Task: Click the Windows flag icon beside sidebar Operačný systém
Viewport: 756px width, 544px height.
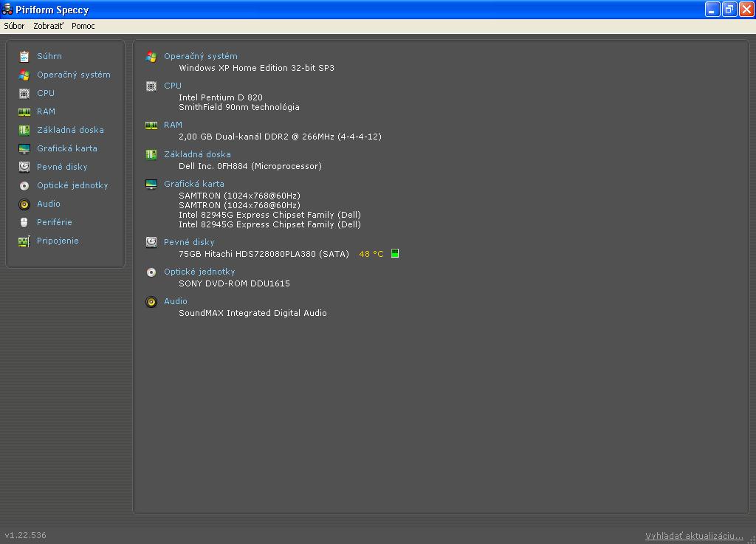Action: click(24, 75)
